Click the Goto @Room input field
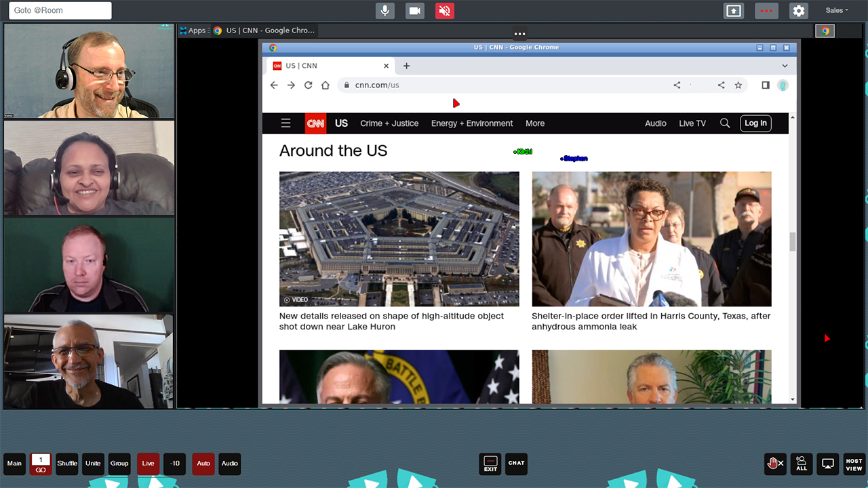 pos(60,11)
